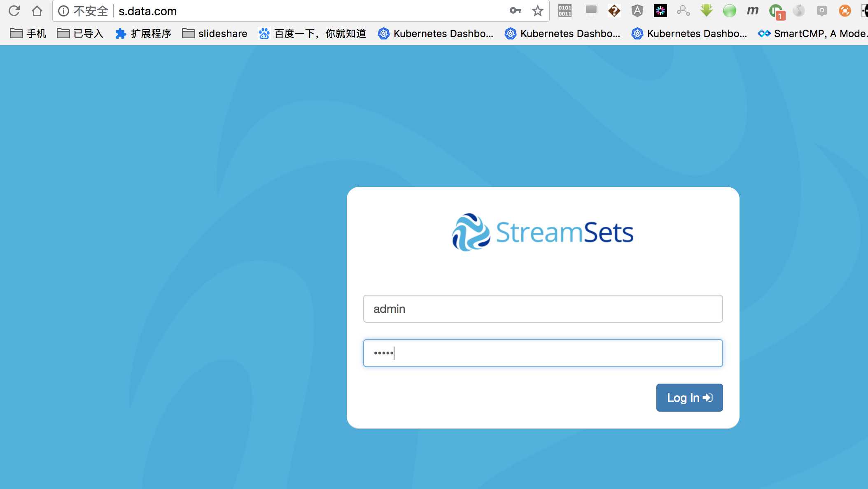This screenshot has width=868, height=489.
Task: Open the gray monitor extension icon
Action: pos(591,10)
